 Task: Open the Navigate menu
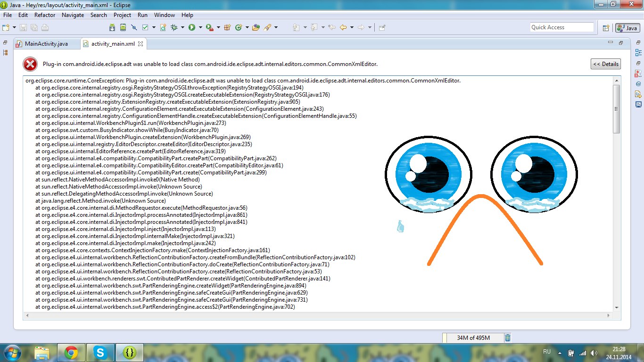tap(73, 15)
